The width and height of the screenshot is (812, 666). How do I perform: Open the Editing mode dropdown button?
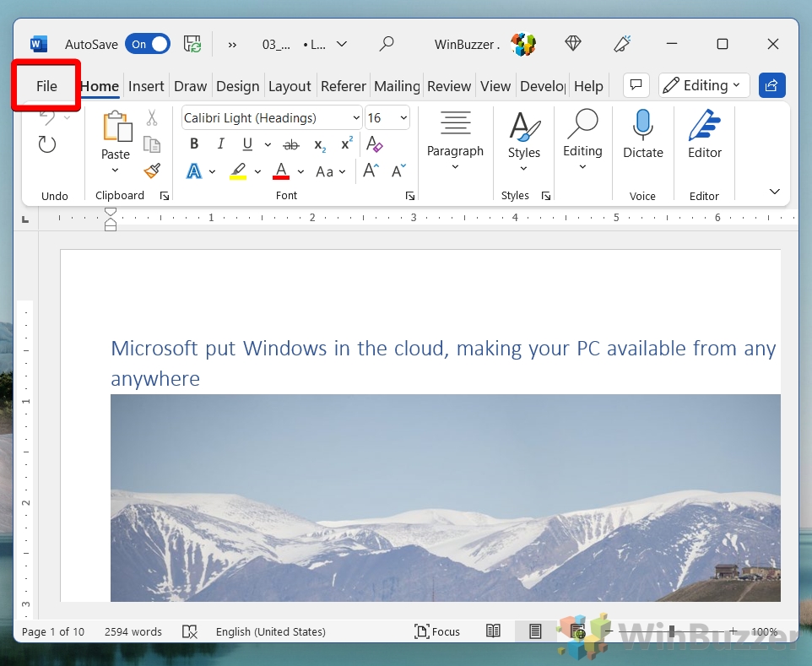coord(704,85)
